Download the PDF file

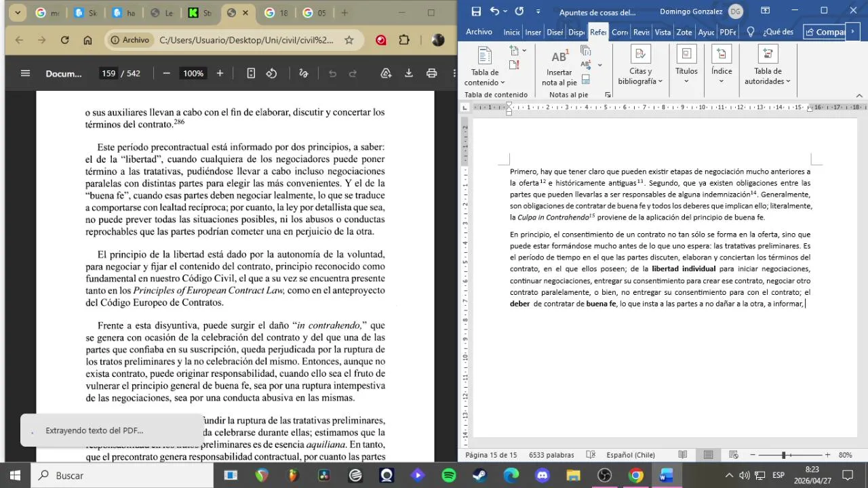[409, 73]
